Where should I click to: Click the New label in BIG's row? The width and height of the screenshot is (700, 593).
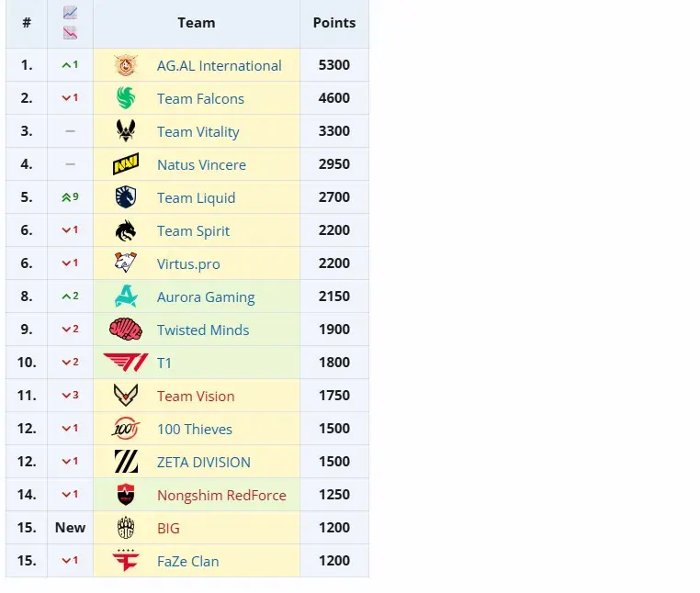70,528
